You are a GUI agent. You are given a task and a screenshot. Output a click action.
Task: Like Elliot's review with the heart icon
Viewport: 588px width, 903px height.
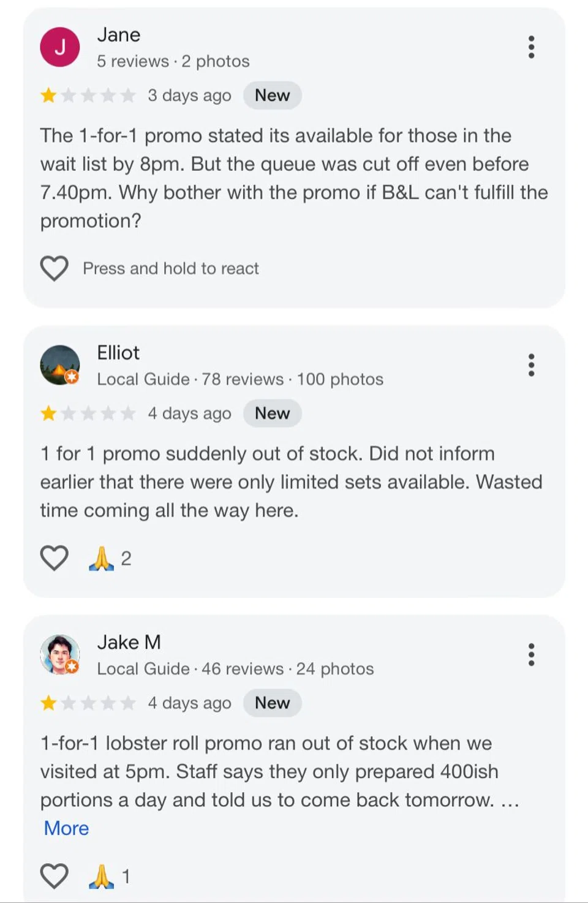[55, 558]
